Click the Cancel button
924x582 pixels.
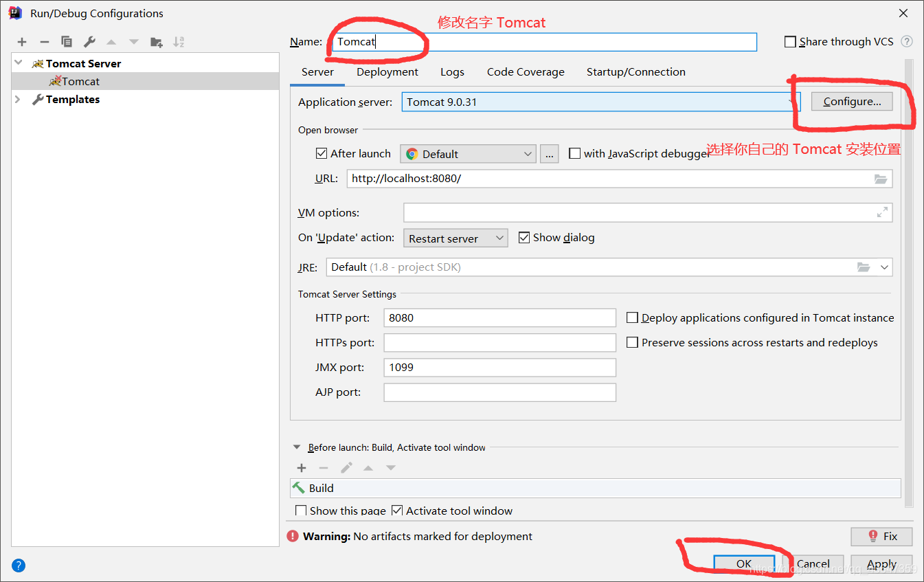point(813,564)
